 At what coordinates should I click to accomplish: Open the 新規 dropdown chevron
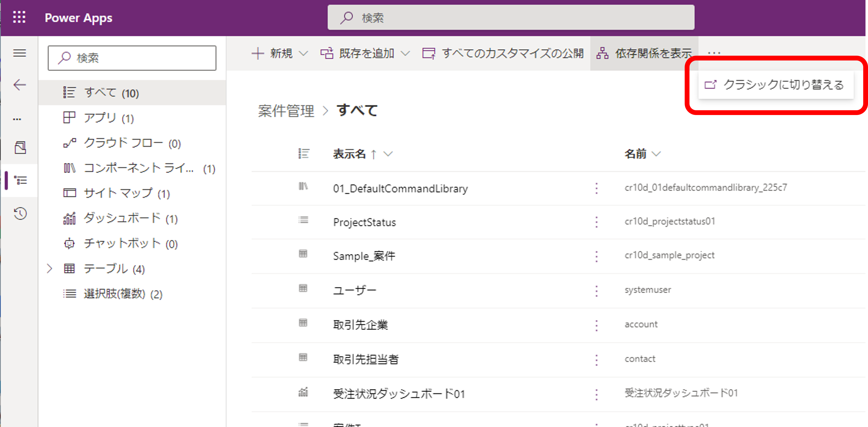304,53
